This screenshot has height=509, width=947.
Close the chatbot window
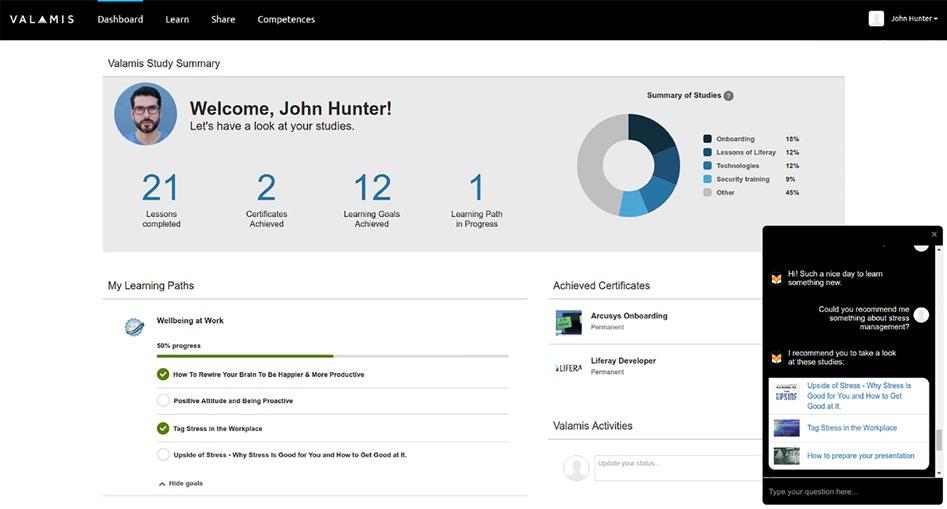pyautogui.click(x=934, y=234)
